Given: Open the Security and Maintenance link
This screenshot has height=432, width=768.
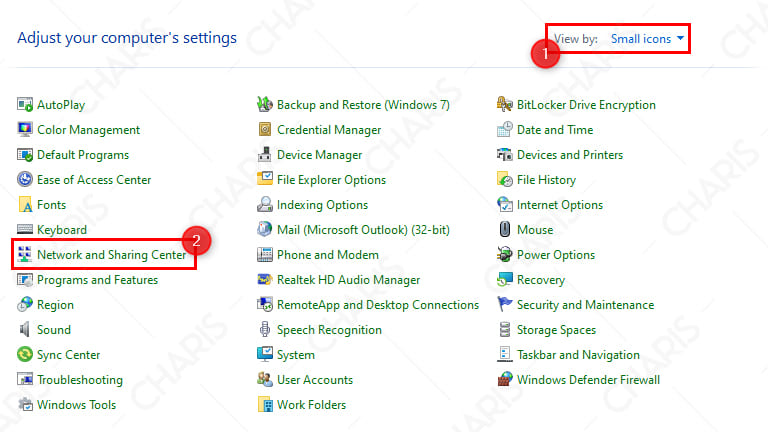Looking at the screenshot, I should click(x=585, y=305).
